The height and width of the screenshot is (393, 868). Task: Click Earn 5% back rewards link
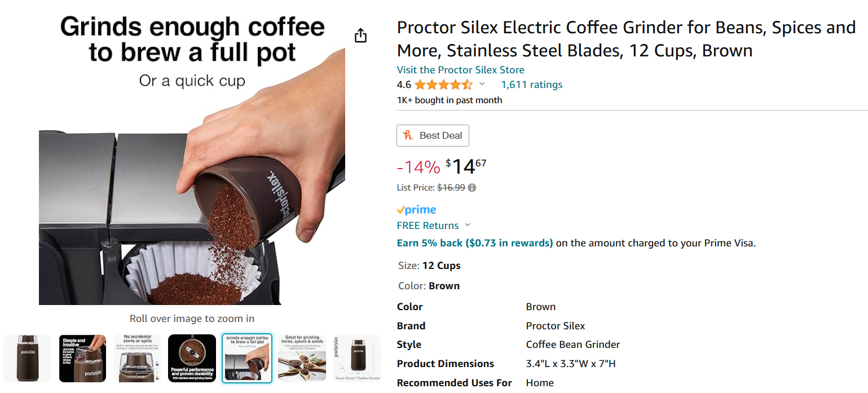point(474,243)
